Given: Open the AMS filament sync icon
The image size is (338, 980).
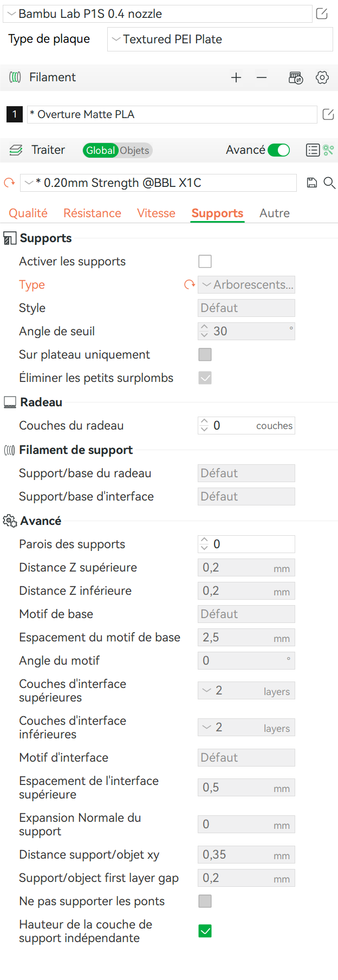Looking at the screenshot, I should pos(296,77).
